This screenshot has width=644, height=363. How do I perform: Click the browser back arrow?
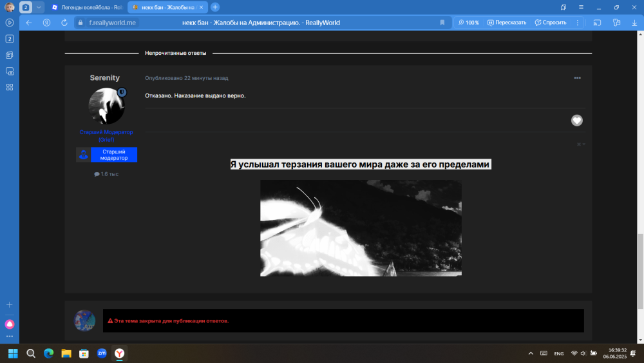pos(29,23)
